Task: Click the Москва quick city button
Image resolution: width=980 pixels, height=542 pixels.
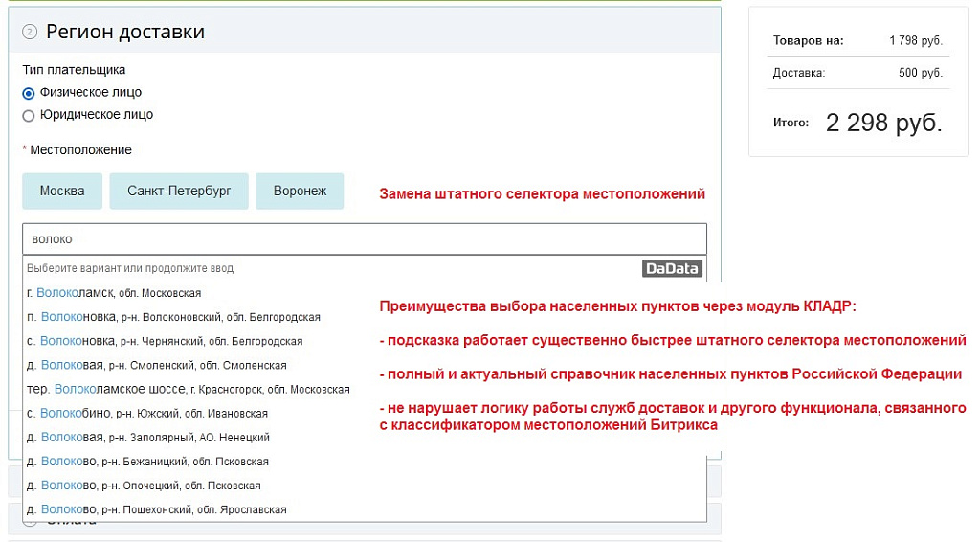Action: [62, 191]
